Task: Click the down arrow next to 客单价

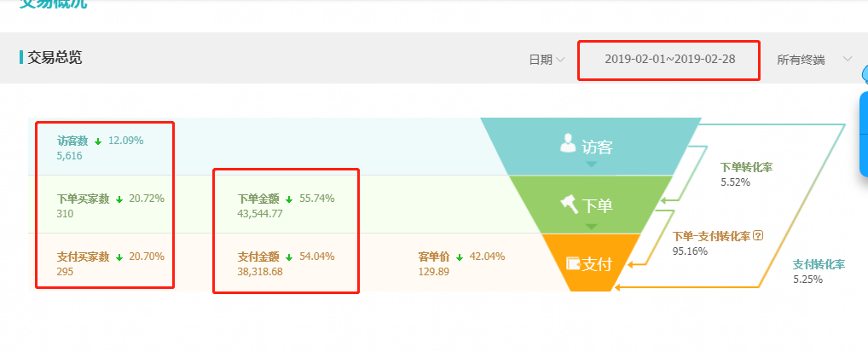Action: tap(460, 257)
